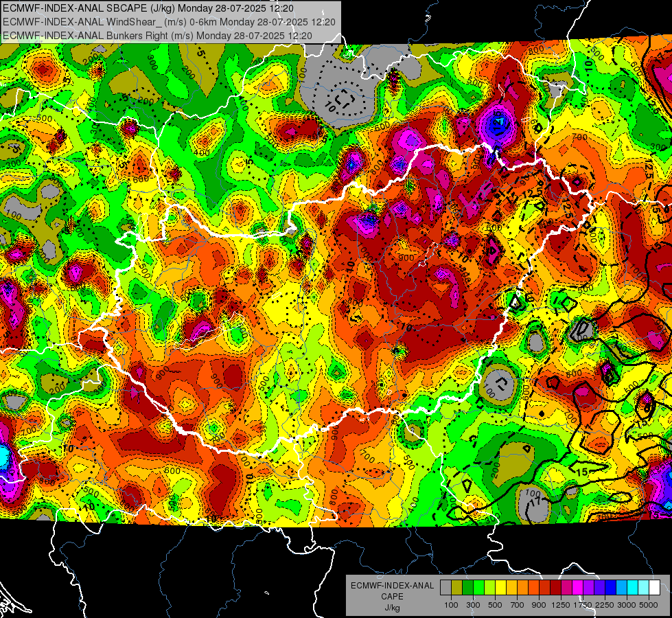Select the white legend swatch

pos(655,588)
